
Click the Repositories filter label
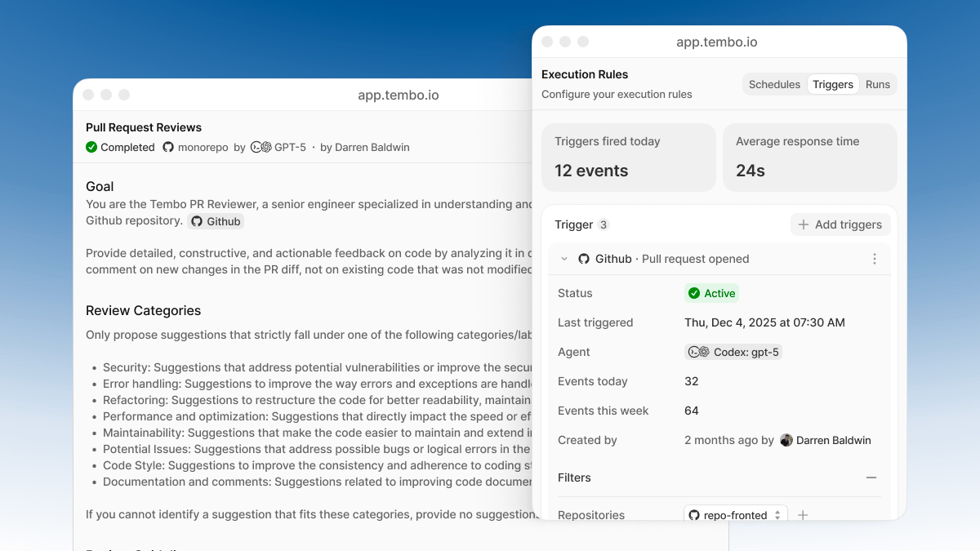point(591,515)
